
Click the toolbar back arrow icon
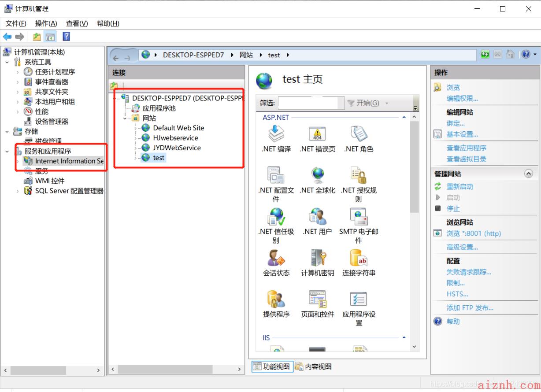pyautogui.click(x=7, y=37)
